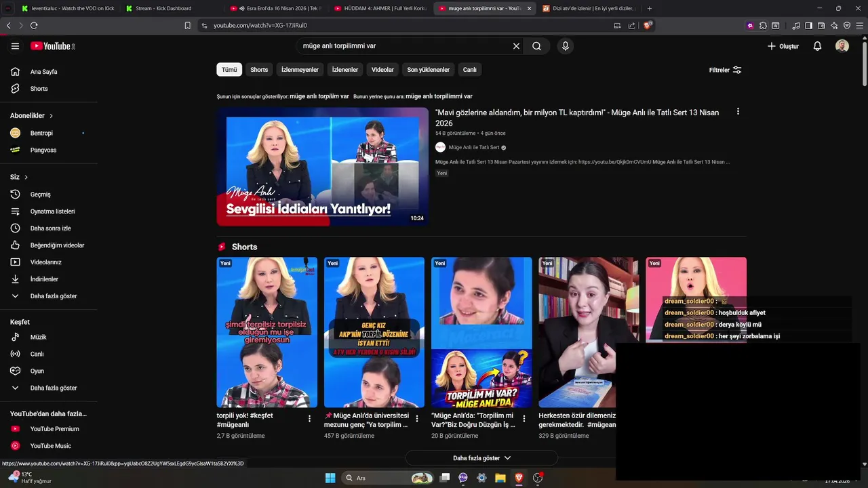Launch Brave from the taskbar
Image resolution: width=868 pixels, height=488 pixels.
pyautogui.click(x=519, y=478)
